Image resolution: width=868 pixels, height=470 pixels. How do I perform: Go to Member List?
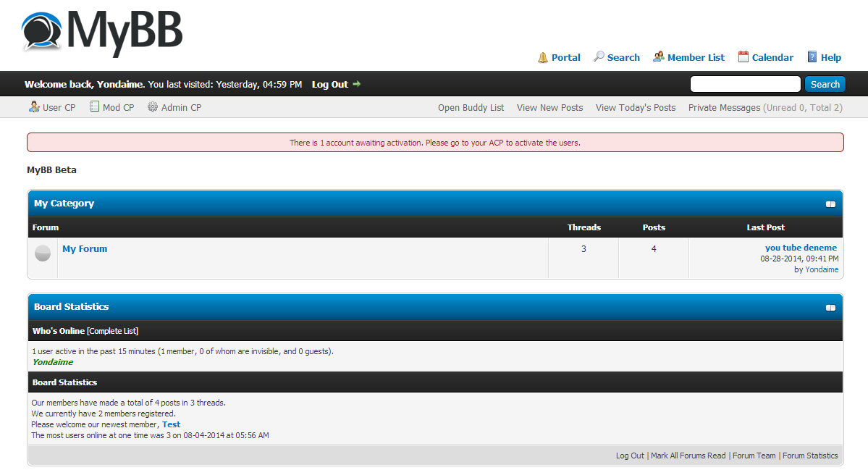pos(696,58)
